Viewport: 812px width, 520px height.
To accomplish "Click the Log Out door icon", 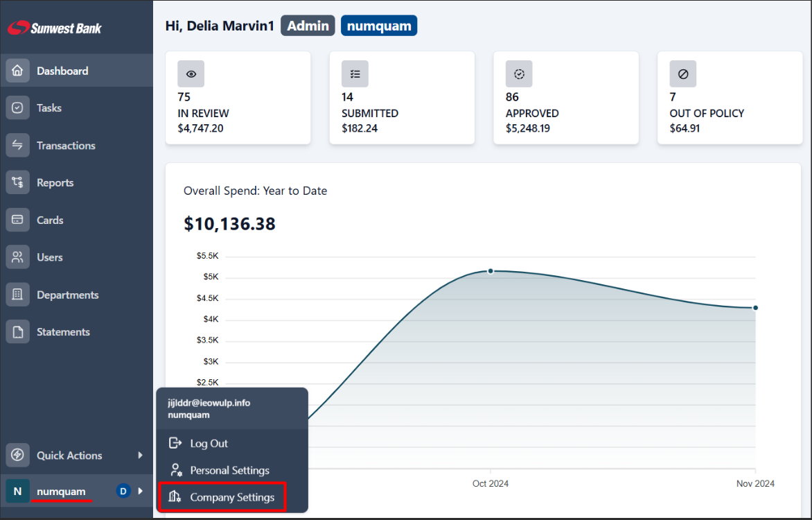I will [x=175, y=443].
